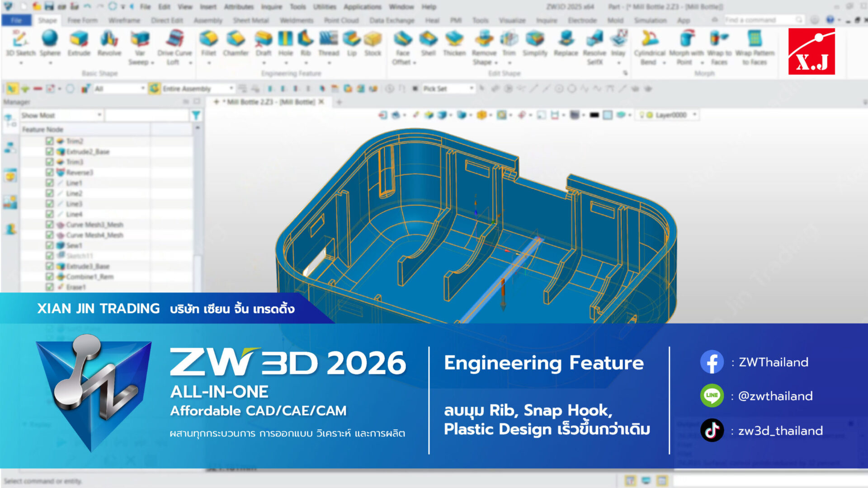Click the filter funnel icon in Manager
This screenshot has width=868, height=488.
[x=196, y=116]
